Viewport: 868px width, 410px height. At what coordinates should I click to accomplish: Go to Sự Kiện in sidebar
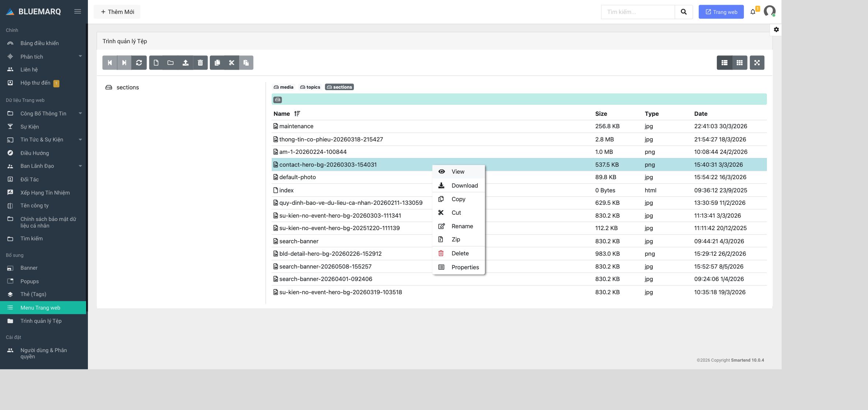click(x=43, y=127)
